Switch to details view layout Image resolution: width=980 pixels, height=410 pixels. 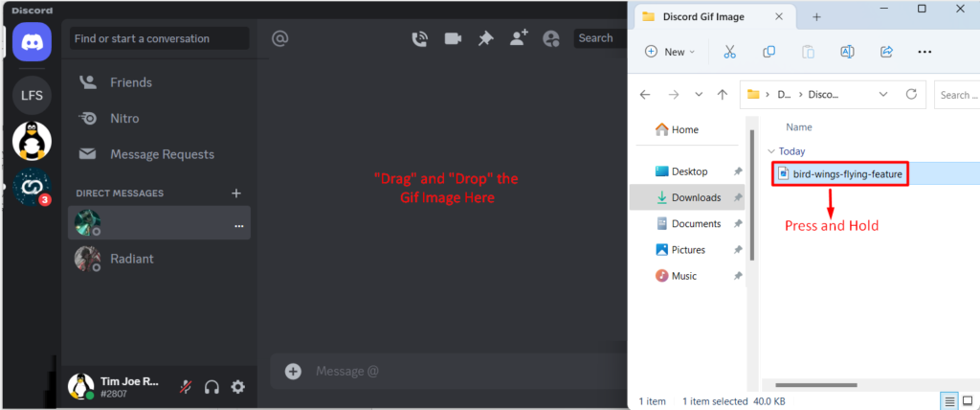949,400
